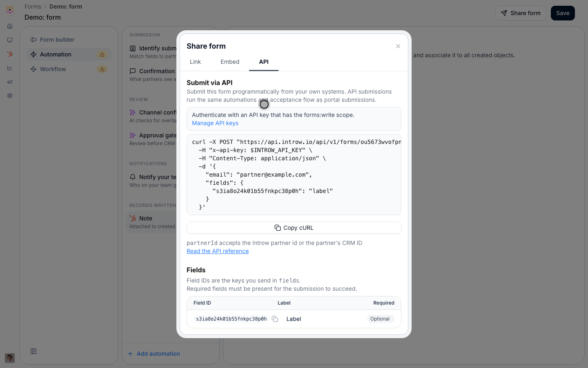Screen dimensions: 588x368
Task: Open the megaphone icon in left rail
Action: [10, 82]
